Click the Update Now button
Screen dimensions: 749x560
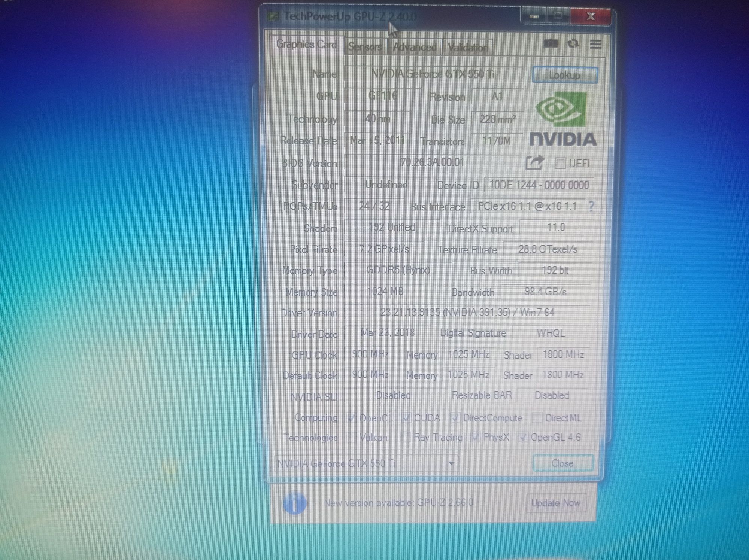tap(556, 503)
